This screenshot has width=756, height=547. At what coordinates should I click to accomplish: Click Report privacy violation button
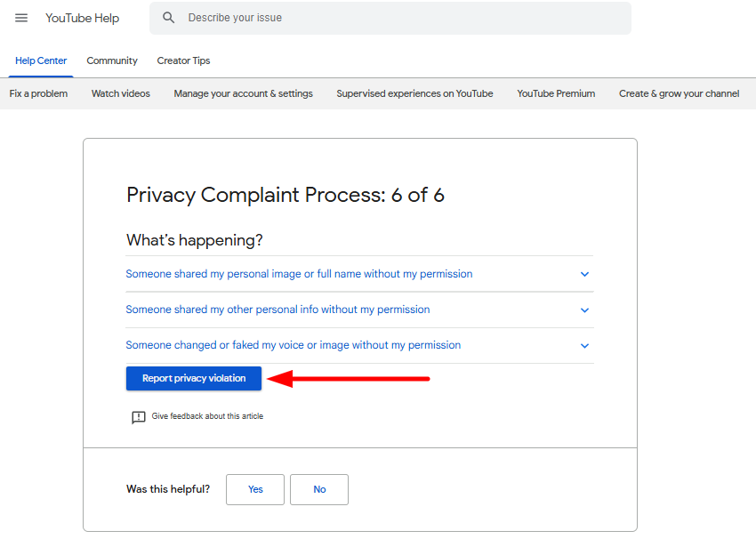pyautogui.click(x=194, y=378)
